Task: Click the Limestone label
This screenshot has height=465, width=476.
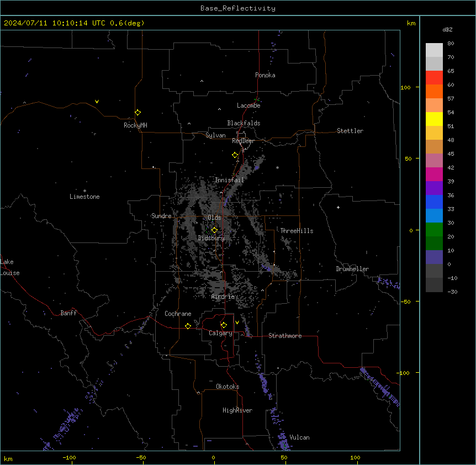Action: 84,197
